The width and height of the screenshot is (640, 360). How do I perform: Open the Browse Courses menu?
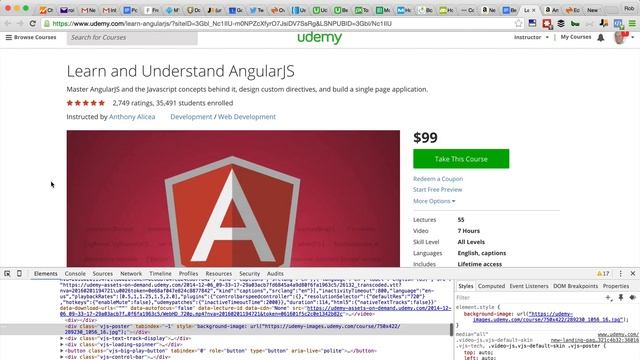click(31, 37)
